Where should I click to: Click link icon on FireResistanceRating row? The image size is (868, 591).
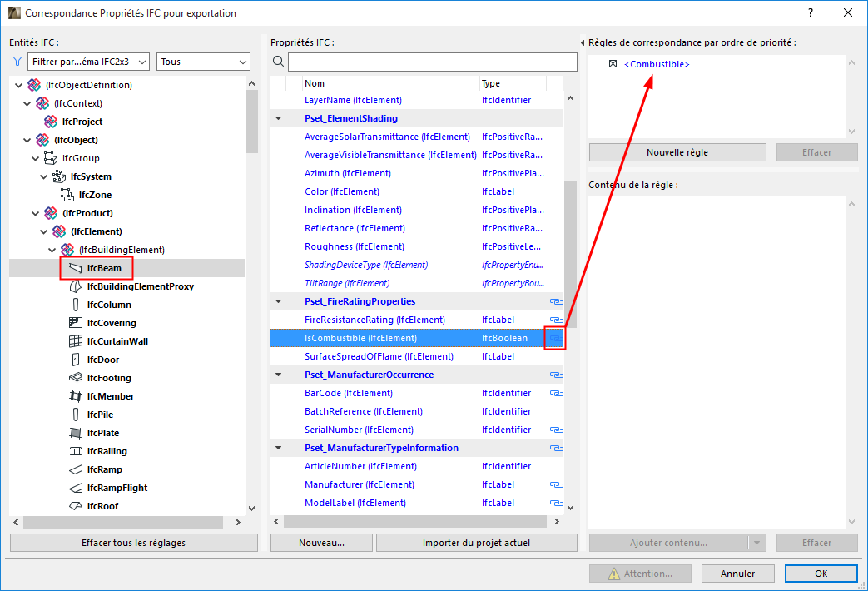click(557, 320)
